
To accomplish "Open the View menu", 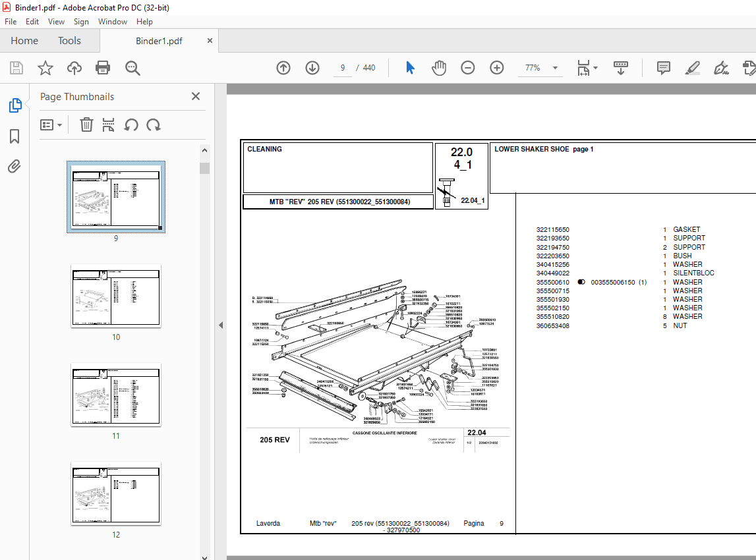I will tap(56, 22).
